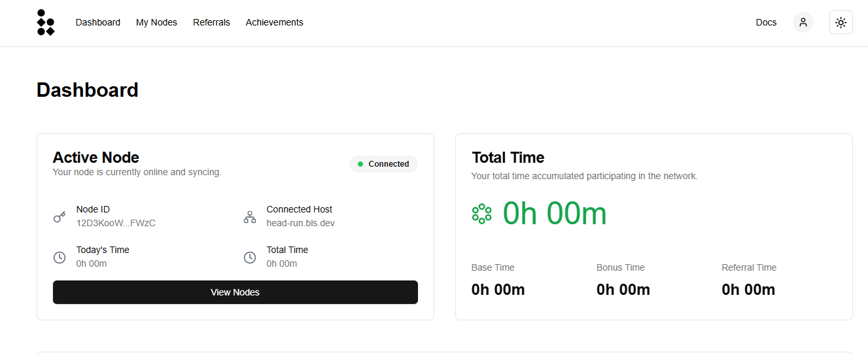
Task: Go to My Nodes page
Action: click(x=156, y=22)
